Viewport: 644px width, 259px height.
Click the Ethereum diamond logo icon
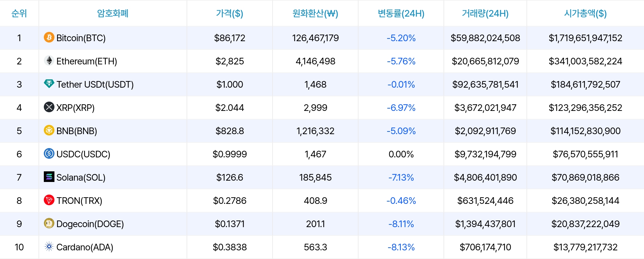(49, 60)
